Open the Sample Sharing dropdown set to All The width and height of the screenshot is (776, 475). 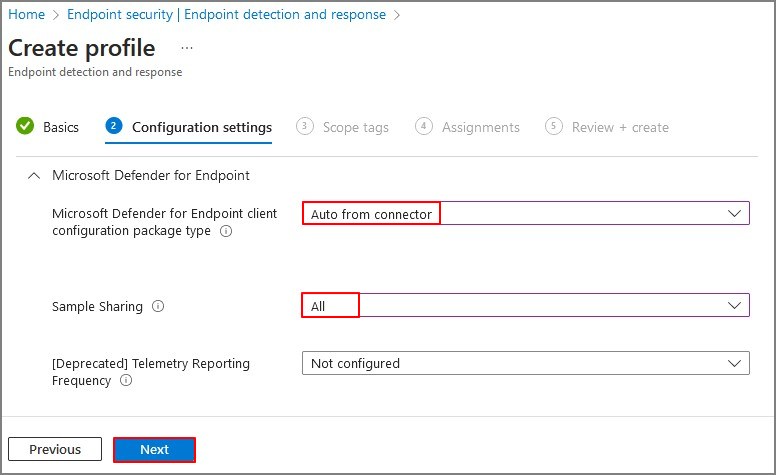click(526, 305)
